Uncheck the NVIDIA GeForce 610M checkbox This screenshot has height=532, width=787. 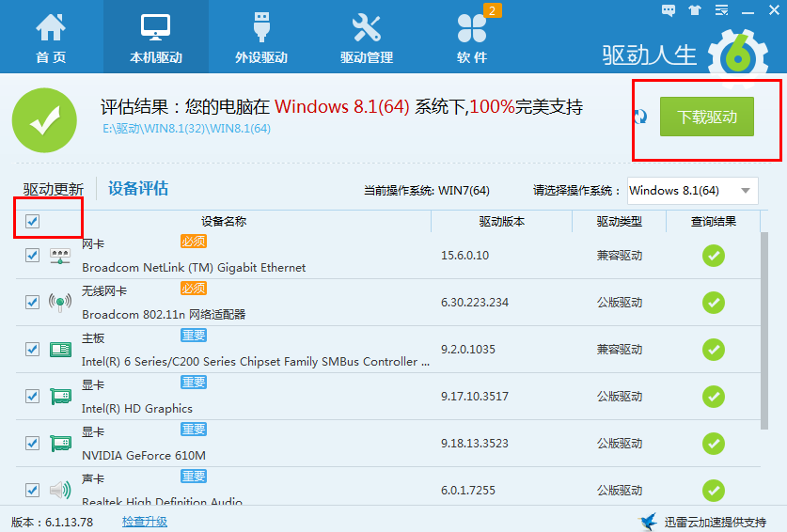click(x=33, y=443)
